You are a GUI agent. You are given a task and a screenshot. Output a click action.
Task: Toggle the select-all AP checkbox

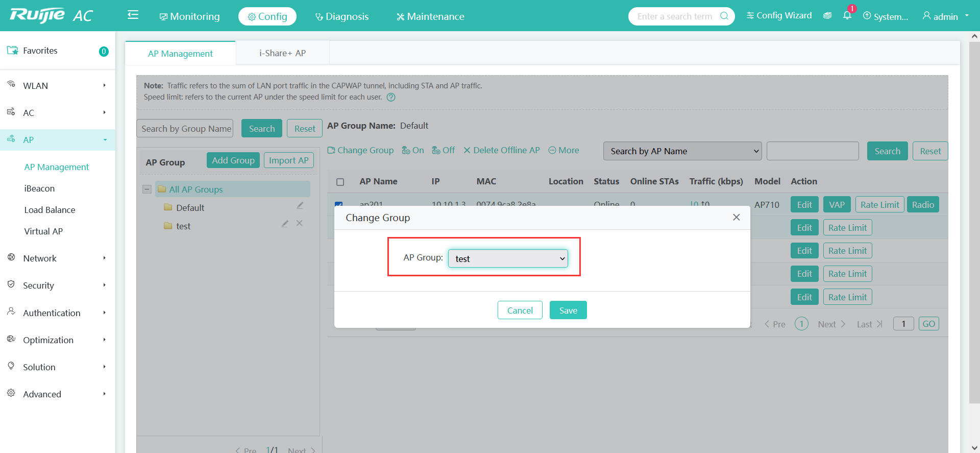tap(340, 182)
